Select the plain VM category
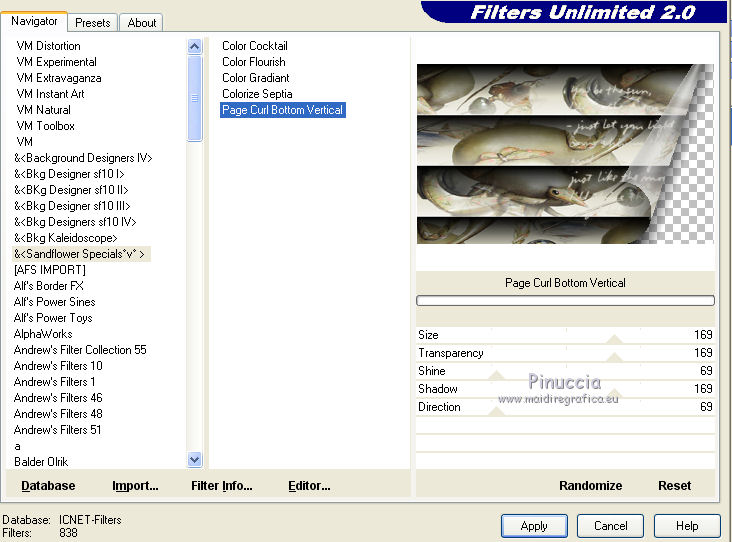 pyautogui.click(x=24, y=142)
